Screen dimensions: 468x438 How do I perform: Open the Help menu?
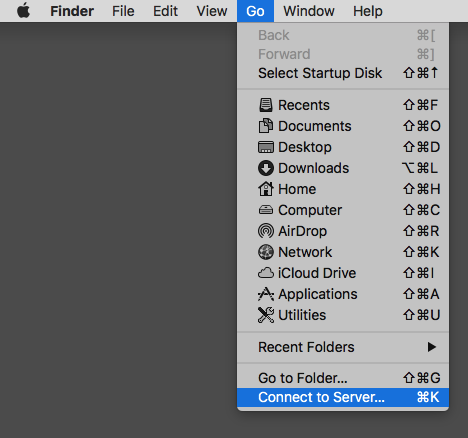pyautogui.click(x=368, y=11)
